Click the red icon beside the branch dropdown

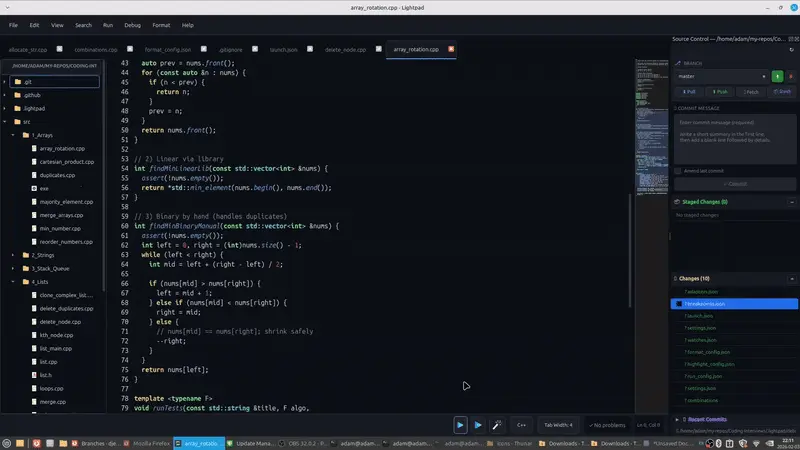click(x=791, y=77)
